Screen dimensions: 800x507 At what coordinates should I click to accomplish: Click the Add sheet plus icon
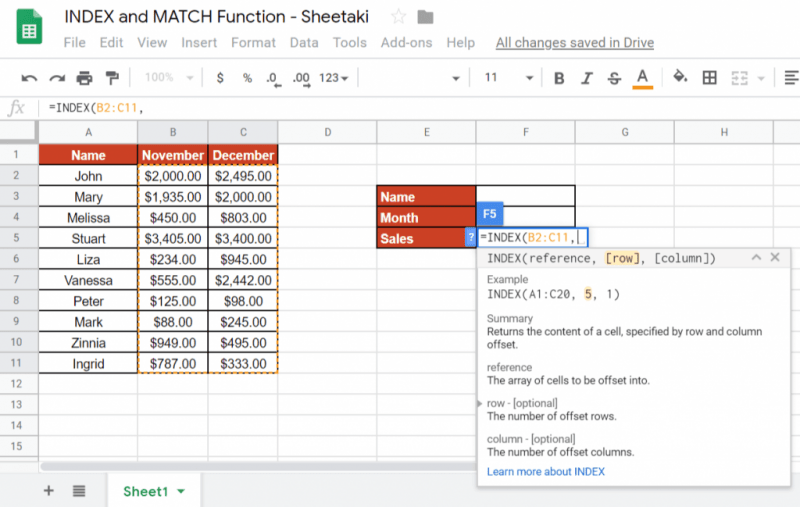[48, 491]
